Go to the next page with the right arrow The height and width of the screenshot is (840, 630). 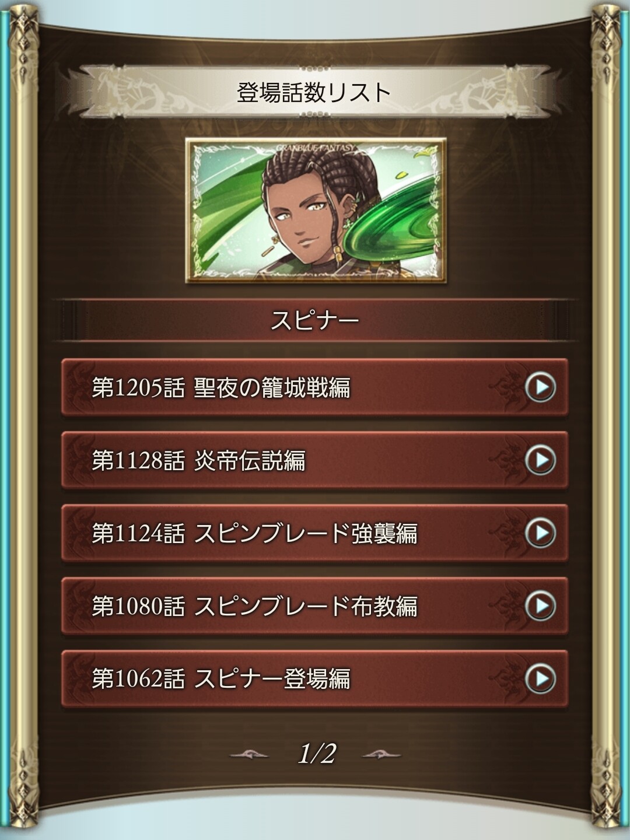pos(381,755)
